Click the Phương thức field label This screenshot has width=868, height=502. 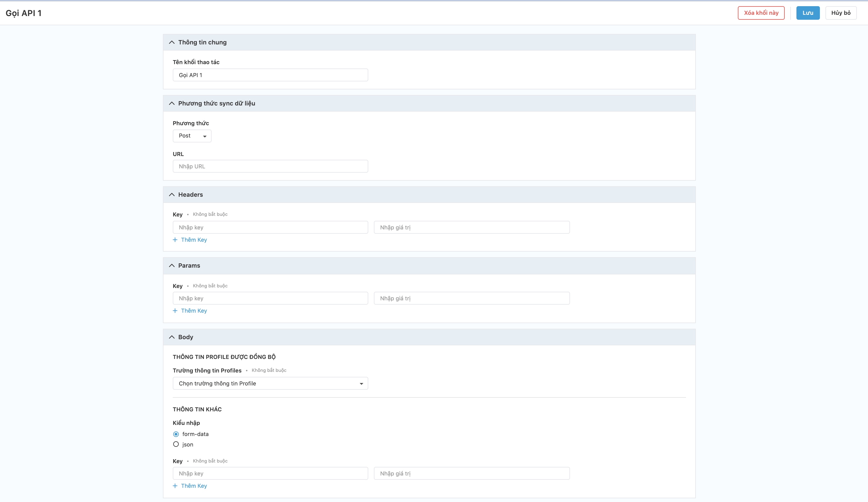click(x=191, y=123)
